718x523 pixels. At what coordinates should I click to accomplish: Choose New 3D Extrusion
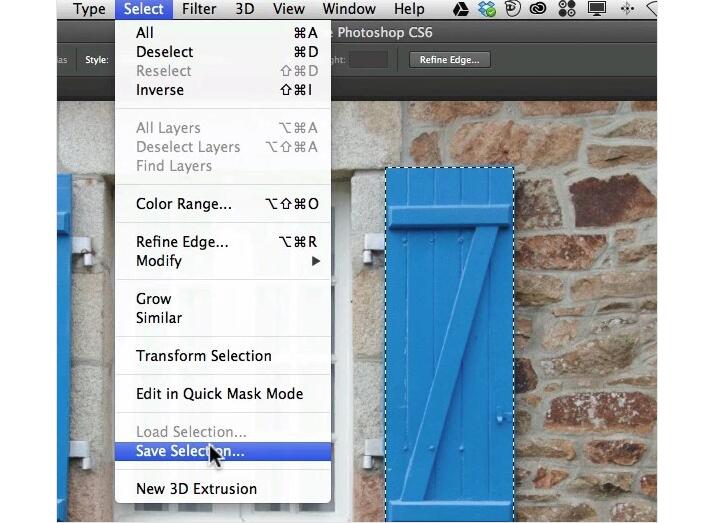[223, 489]
